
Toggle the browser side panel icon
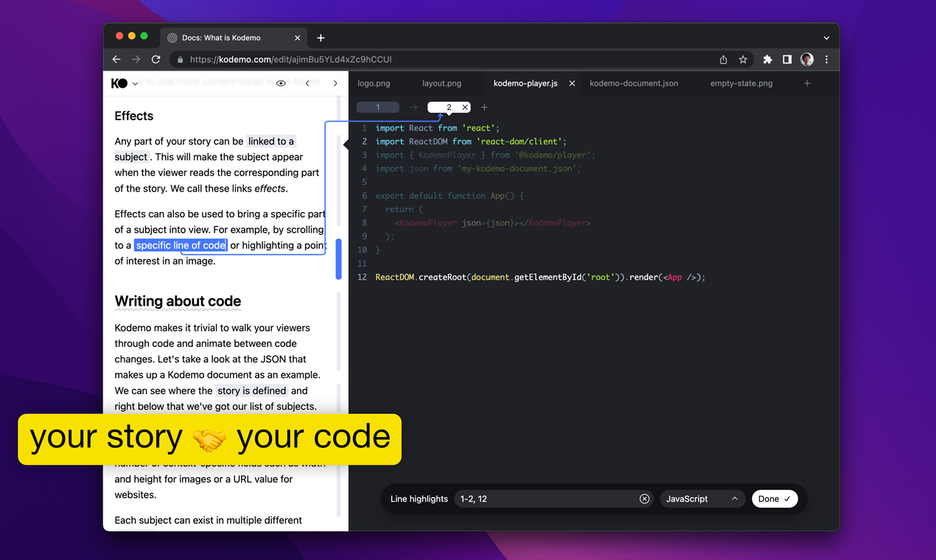point(787,60)
